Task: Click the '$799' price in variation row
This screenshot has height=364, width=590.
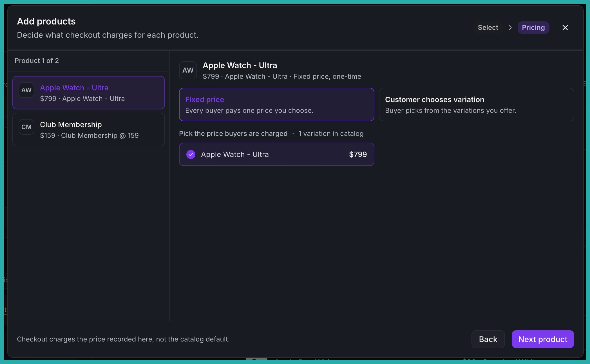Action: pyautogui.click(x=358, y=154)
